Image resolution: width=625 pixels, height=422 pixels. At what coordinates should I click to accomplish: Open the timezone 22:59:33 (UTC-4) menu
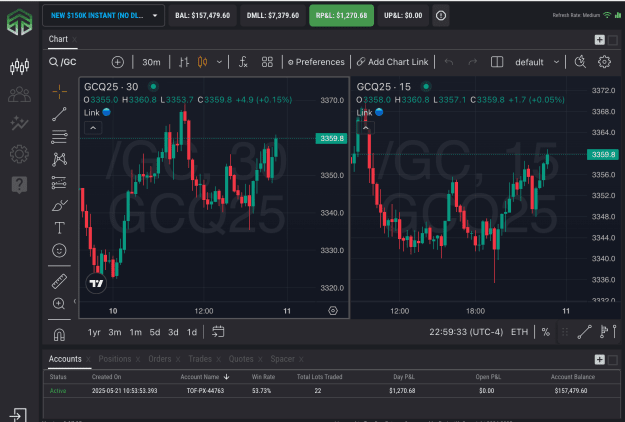466,332
